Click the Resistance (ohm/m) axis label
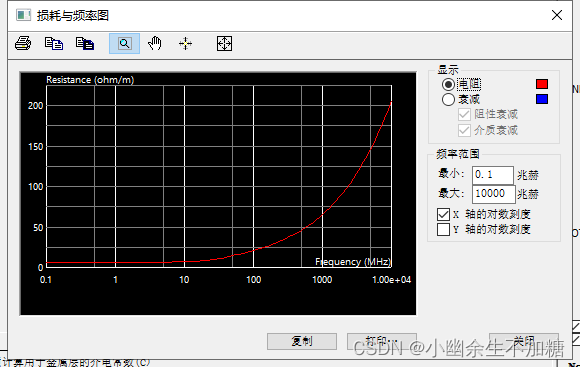580x367 pixels. click(x=90, y=80)
